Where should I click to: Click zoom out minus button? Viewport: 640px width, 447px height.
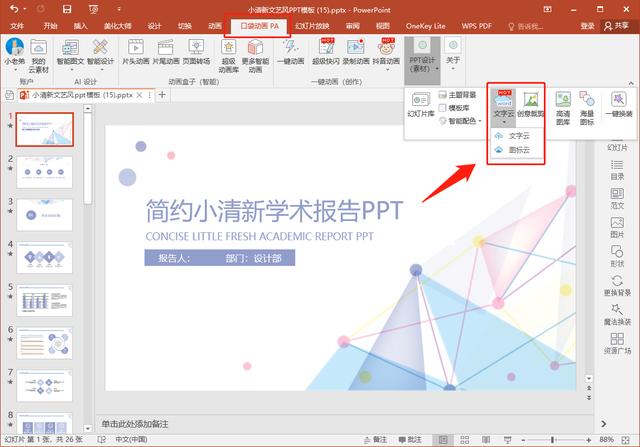pyautogui.click(x=523, y=440)
